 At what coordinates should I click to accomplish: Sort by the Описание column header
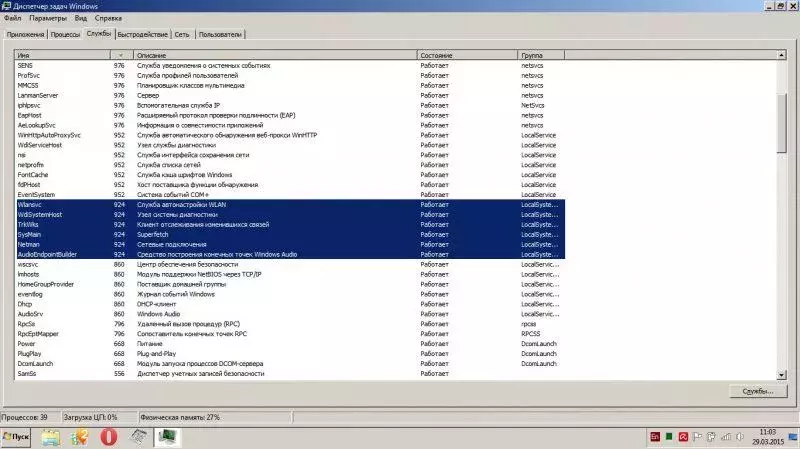(x=275, y=55)
